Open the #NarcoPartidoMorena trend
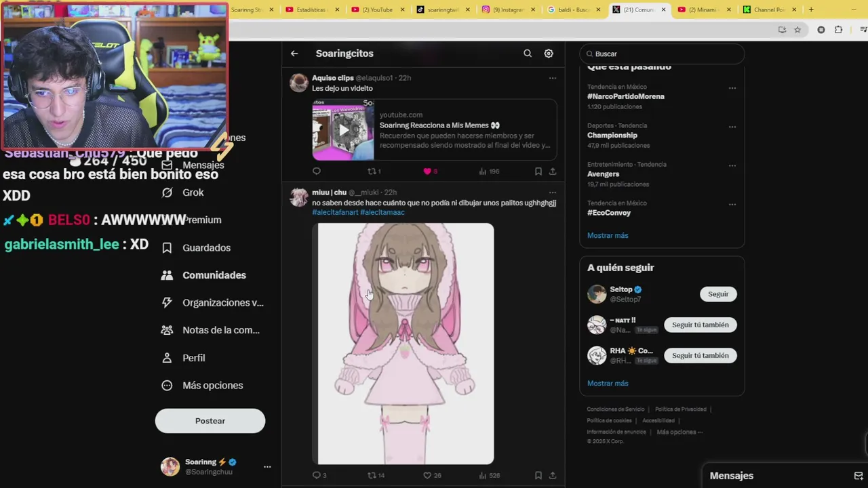The image size is (868, 488). [x=626, y=96]
